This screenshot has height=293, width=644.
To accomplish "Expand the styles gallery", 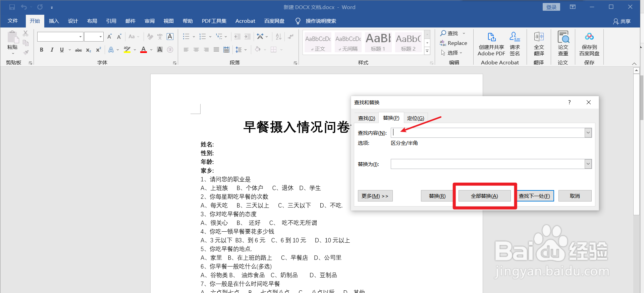I will pos(427,51).
